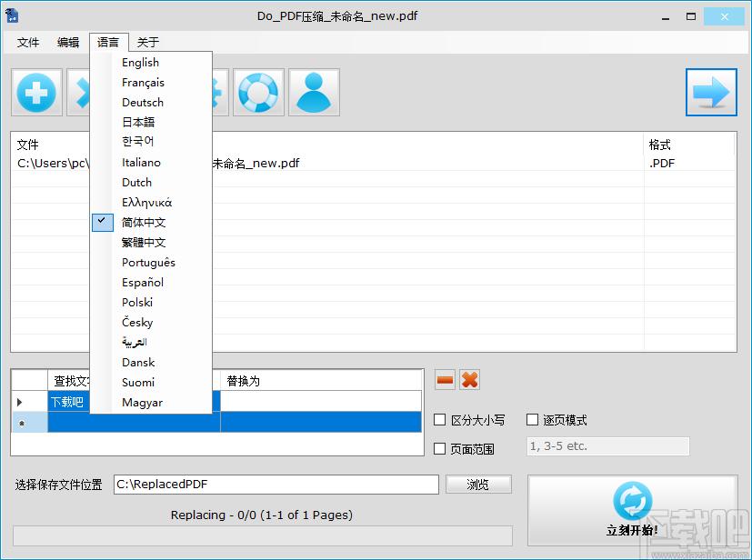Open the 文件 menu
This screenshot has width=752, height=560.
28,42
